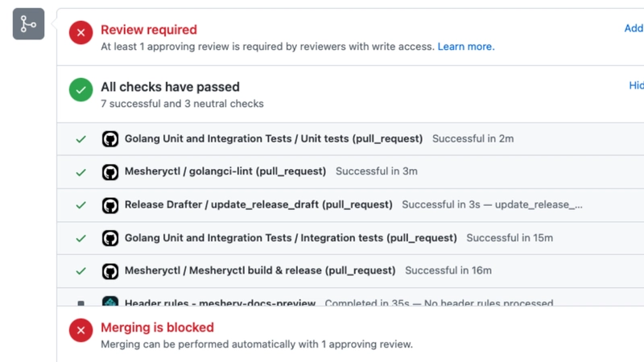Click 'Successful in 3m' status text
644x362 pixels.
[377, 171]
